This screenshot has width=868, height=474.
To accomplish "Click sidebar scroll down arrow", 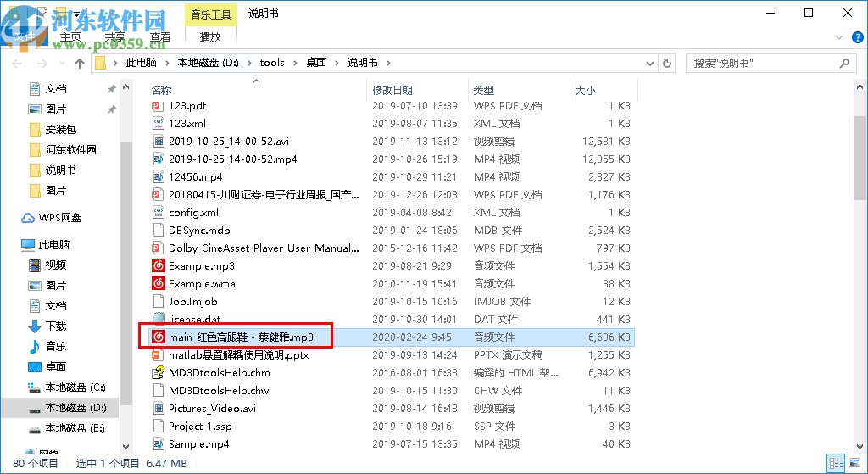I will click(125, 446).
